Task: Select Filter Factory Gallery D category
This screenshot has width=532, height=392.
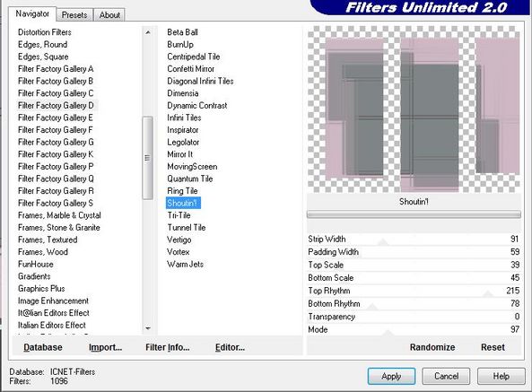Action: coord(56,106)
